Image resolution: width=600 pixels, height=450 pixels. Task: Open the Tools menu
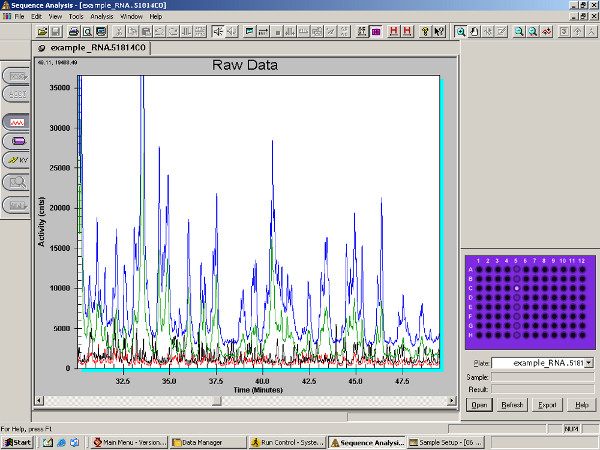coord(76,17)
